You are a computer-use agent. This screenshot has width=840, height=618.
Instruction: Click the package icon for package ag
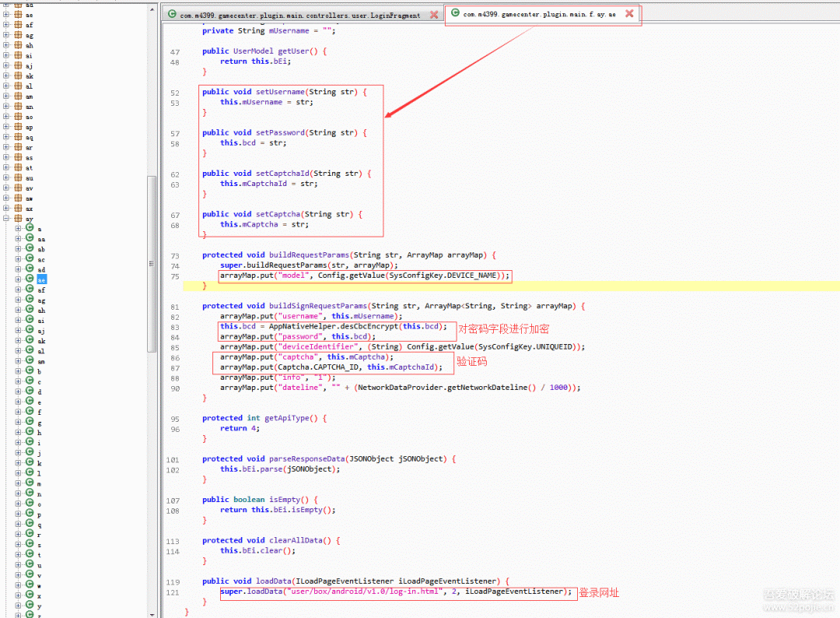18,35
